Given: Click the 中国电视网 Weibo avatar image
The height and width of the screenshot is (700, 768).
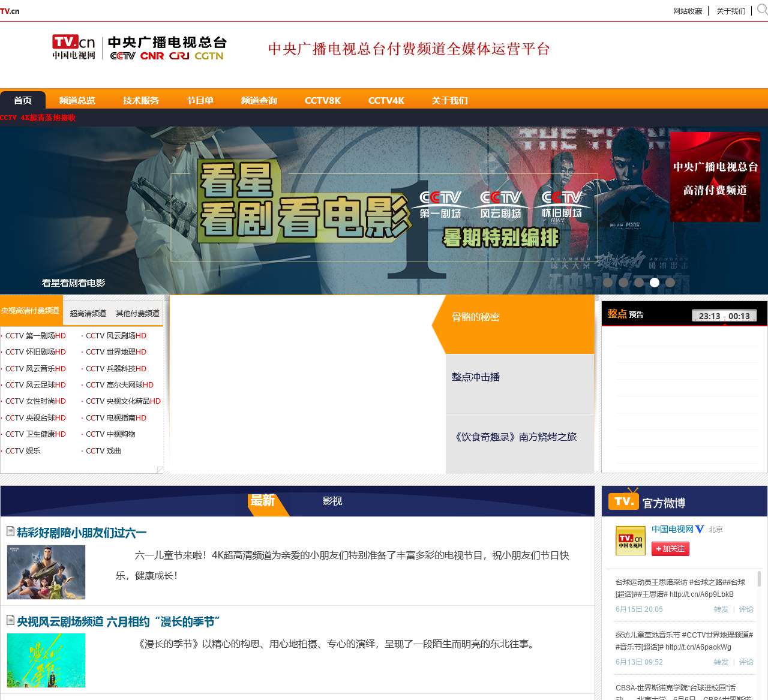Looking at the screenshot, I should [x=631, y=540].
